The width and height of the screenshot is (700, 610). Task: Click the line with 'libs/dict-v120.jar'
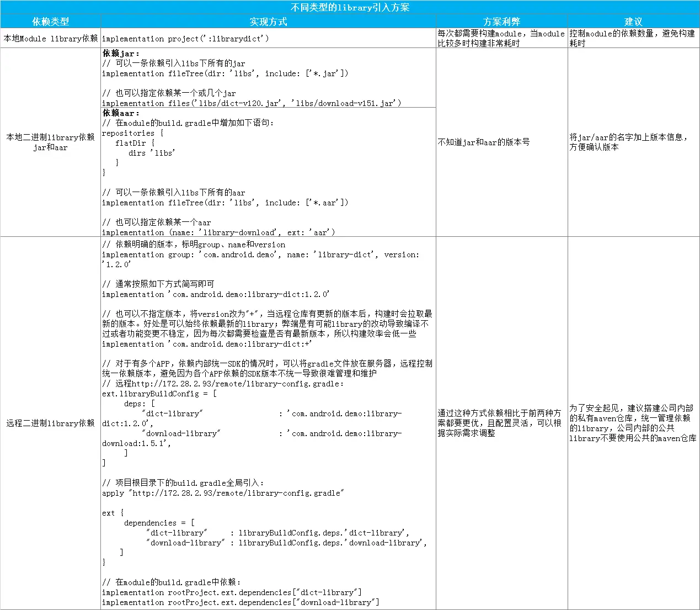252,103
